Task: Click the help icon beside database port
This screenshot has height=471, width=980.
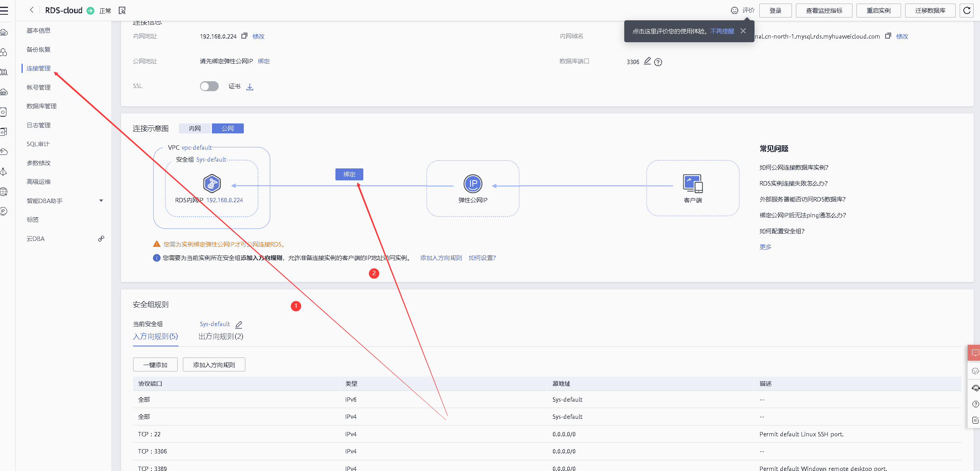Action: [658, 62]
